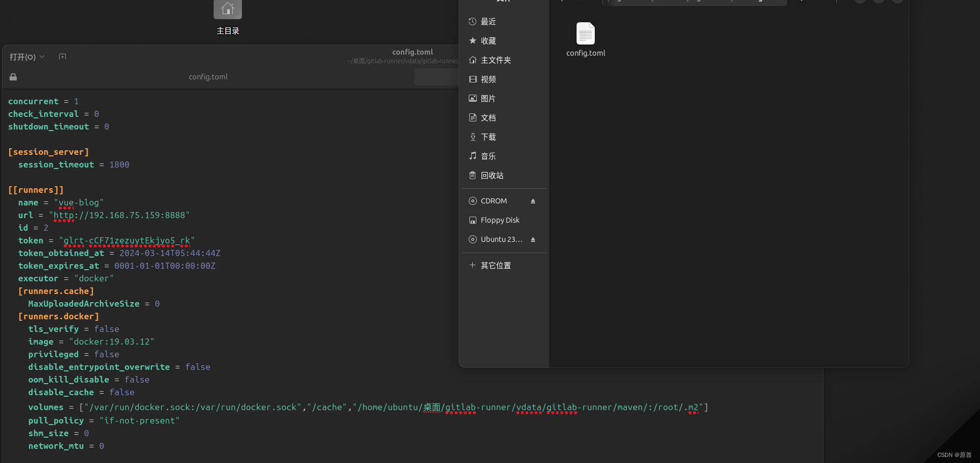This screenshot has height=463, width=980.
Task: Click the privileged = false line
Action: click(x=74, y=354)
